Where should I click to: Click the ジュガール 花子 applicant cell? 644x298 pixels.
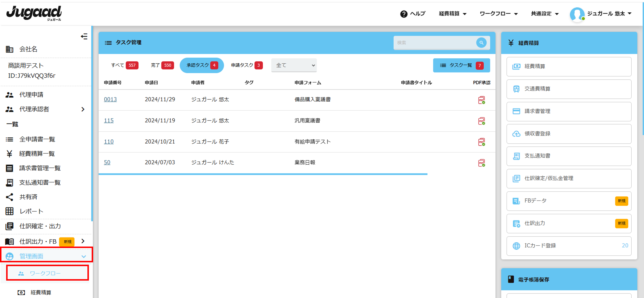click(210, 141)
